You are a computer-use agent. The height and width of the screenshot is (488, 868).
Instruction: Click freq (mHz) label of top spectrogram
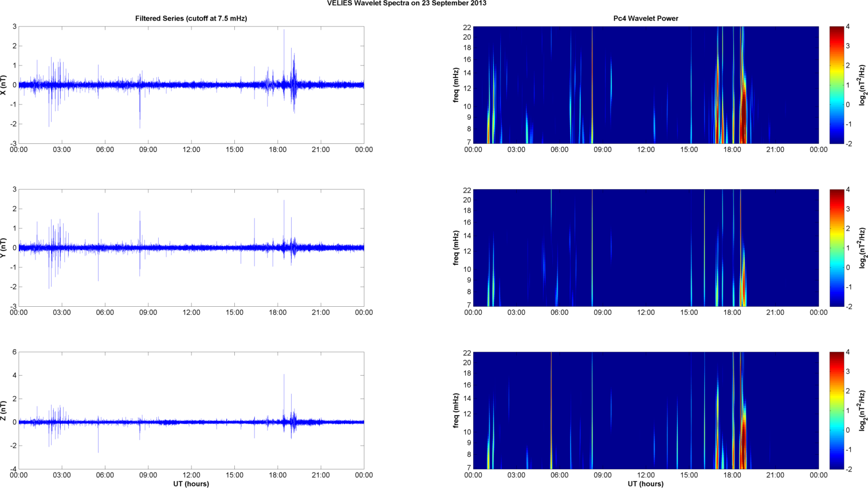(x=456, y=85)
